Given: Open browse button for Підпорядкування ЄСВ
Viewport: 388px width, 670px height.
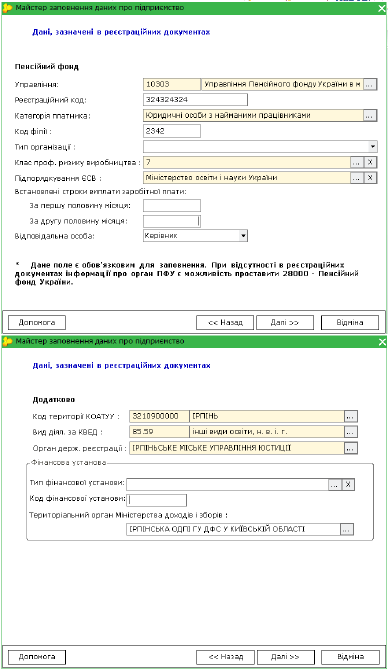Looking at the screenshot, I should pos(357,178).
